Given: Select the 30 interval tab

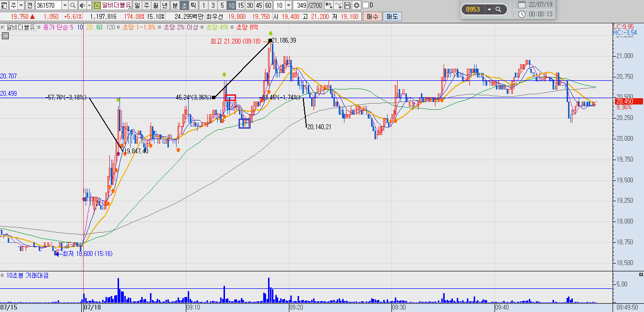Looking at the screenshot, I should tap(250, 5).
